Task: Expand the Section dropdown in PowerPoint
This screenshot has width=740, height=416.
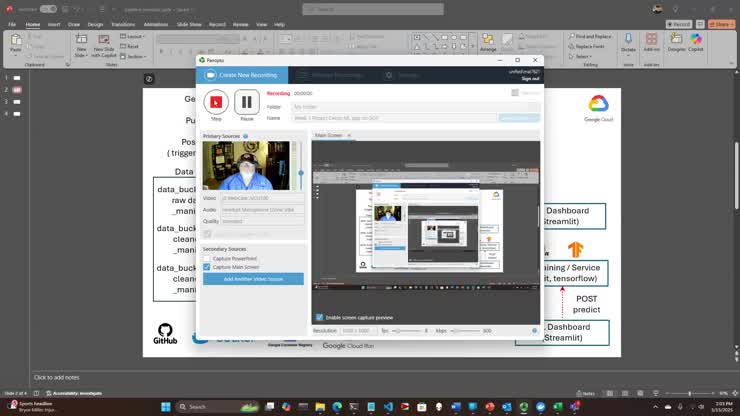Action: [134, 57]
